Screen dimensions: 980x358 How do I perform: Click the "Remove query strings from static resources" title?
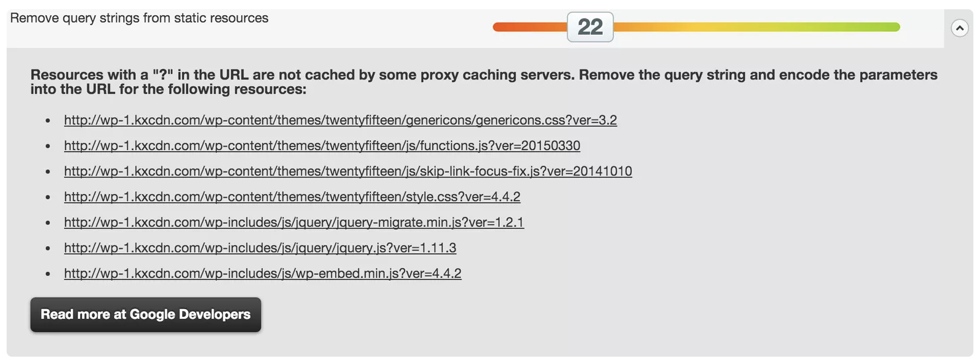coord(139,18)
